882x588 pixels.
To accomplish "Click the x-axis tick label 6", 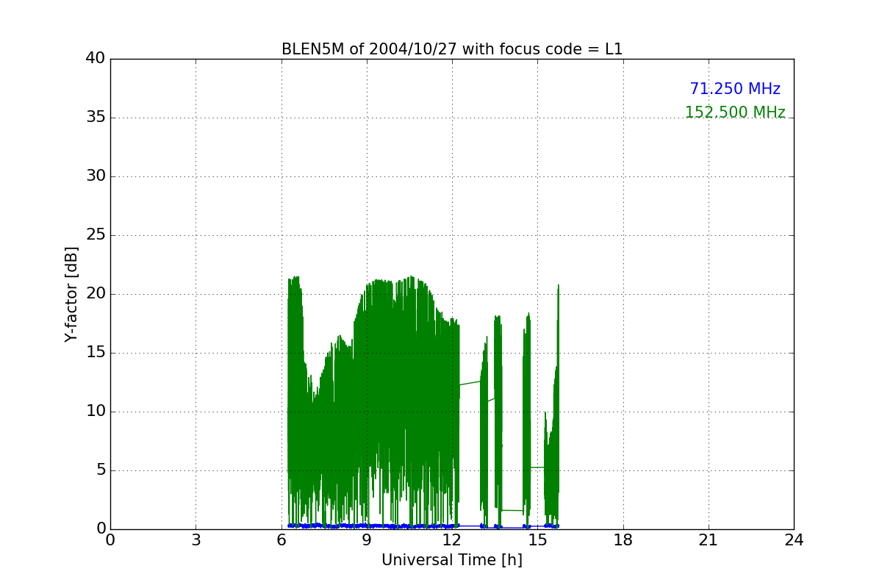I will pos(282,540).
